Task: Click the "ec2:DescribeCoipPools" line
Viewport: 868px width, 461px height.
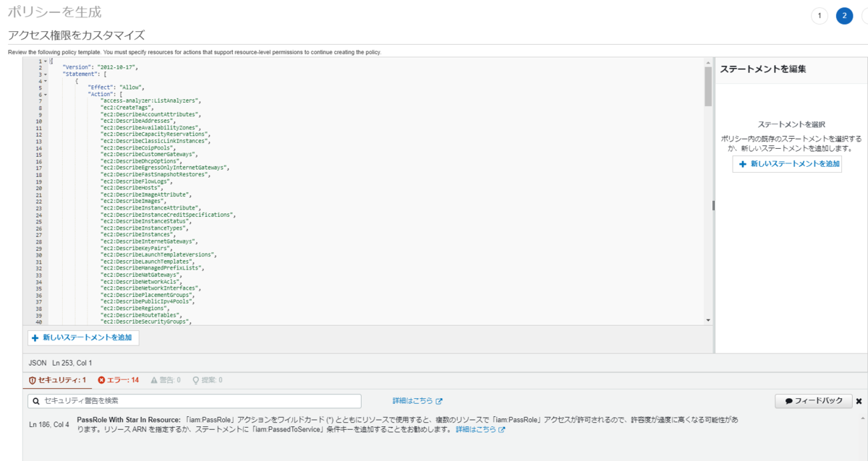Action: coord(137,148)
